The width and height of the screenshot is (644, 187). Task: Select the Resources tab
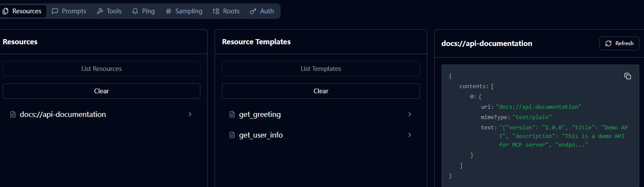pos(22,11)
